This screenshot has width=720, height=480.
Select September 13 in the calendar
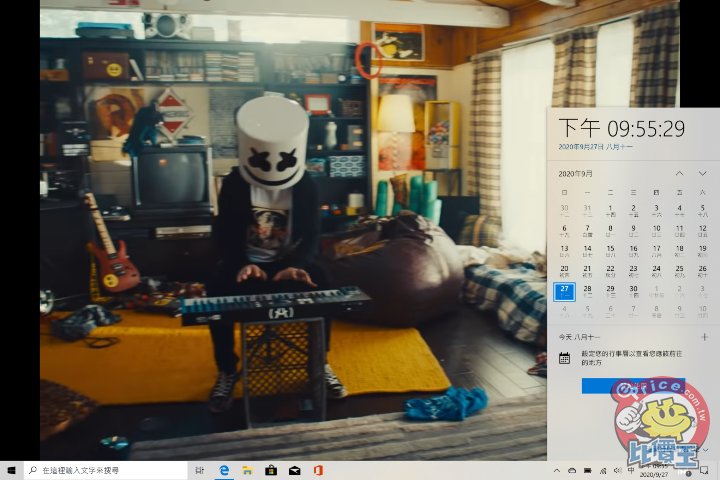coord(564,251)
